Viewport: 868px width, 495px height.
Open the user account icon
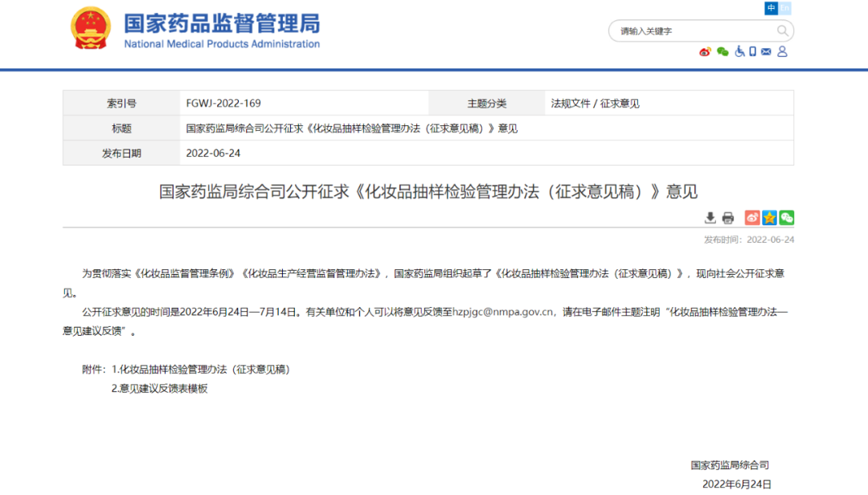coord(782,52)
